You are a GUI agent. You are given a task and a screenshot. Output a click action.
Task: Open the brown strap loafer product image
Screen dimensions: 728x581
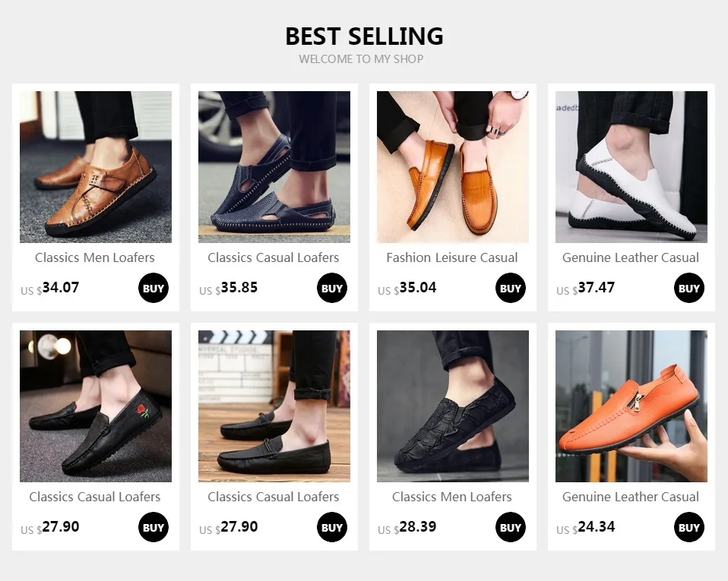pyautogui.click(x=96, y=167)
